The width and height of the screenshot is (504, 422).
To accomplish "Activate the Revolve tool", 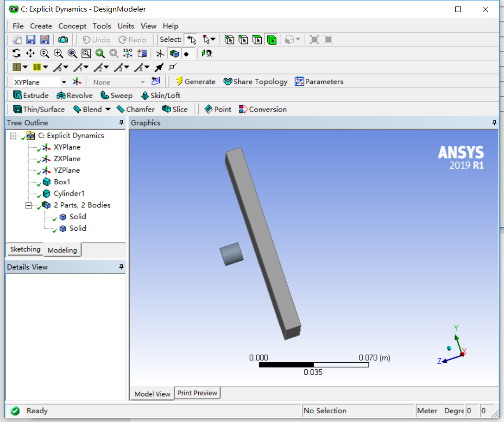I will [x=74, y=95].
